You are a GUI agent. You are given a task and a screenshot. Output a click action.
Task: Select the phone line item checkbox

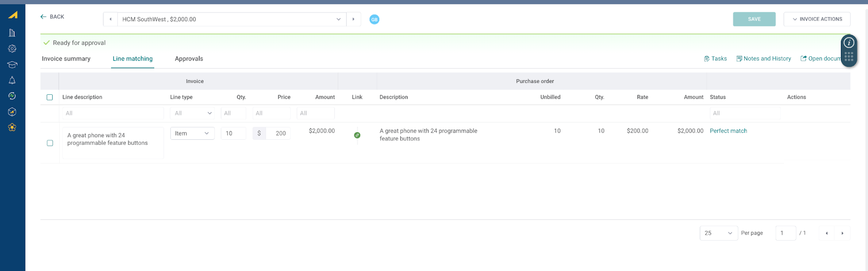click(x=50, y=143)
